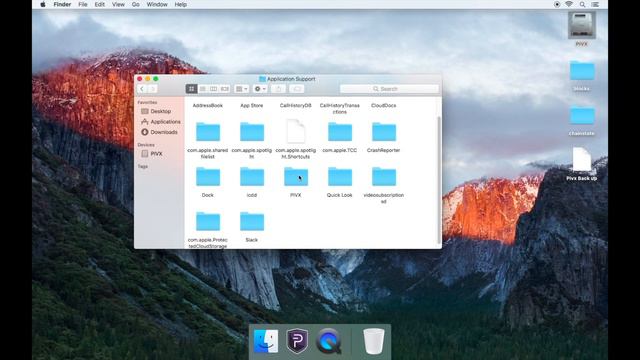Switch Finder to icon view
This screenshot has width=640, height=360.
tap(191, 89)
